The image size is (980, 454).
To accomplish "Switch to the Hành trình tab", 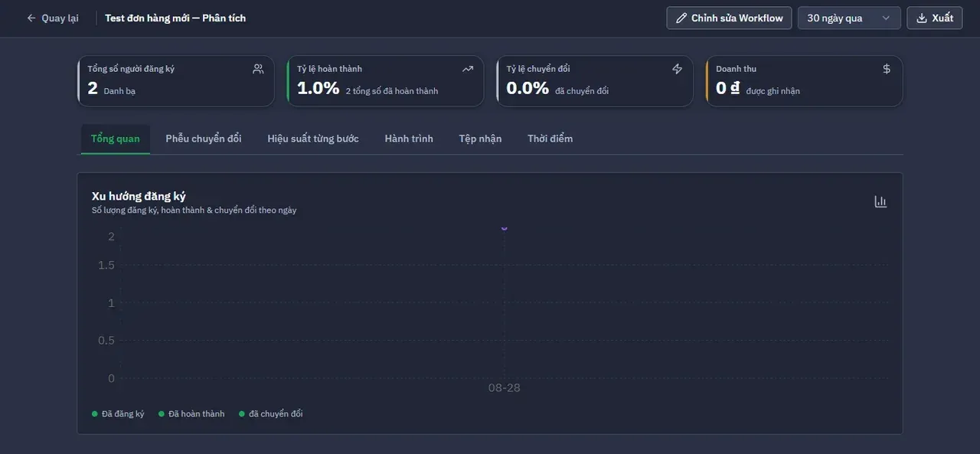I will coord(409,139).
